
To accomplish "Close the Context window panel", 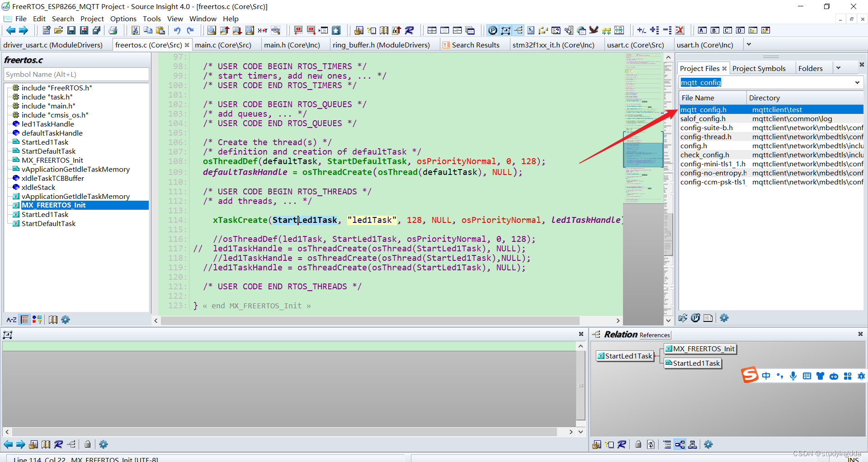I will pyautogui.click(x=581, y=334).
